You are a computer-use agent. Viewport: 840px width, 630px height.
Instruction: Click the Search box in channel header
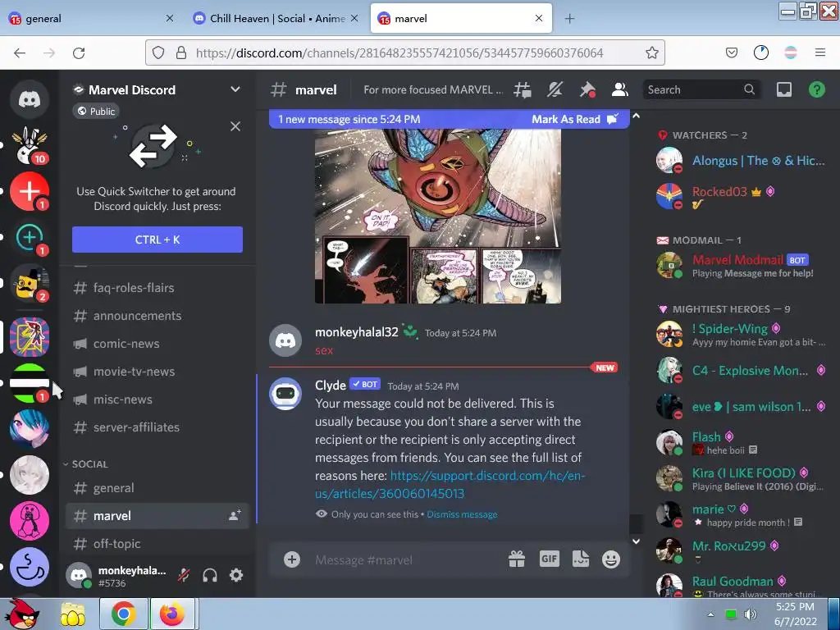tap(701, 89)
